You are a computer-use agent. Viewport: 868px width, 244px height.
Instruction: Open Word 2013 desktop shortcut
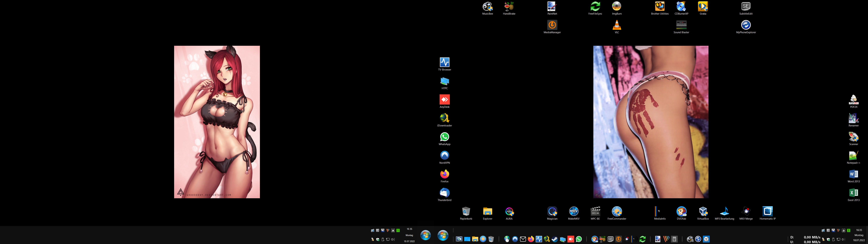click(x=854, y=176)
